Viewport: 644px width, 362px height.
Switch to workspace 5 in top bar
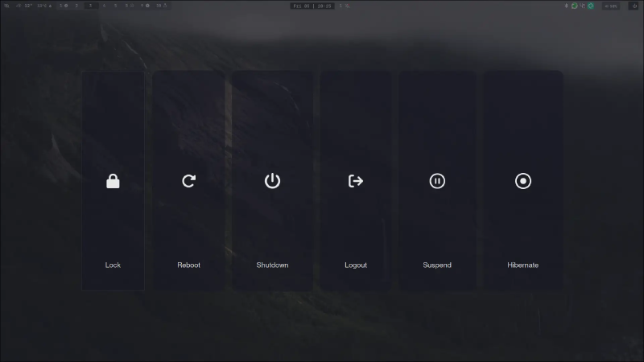coord(115,6)
